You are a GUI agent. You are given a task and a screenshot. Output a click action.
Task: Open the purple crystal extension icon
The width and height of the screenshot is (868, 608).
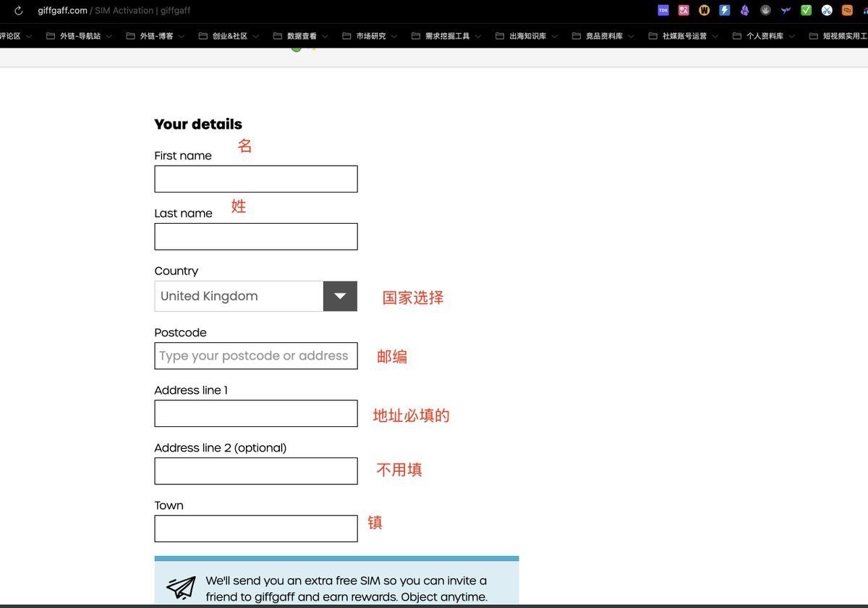[745, 10]
